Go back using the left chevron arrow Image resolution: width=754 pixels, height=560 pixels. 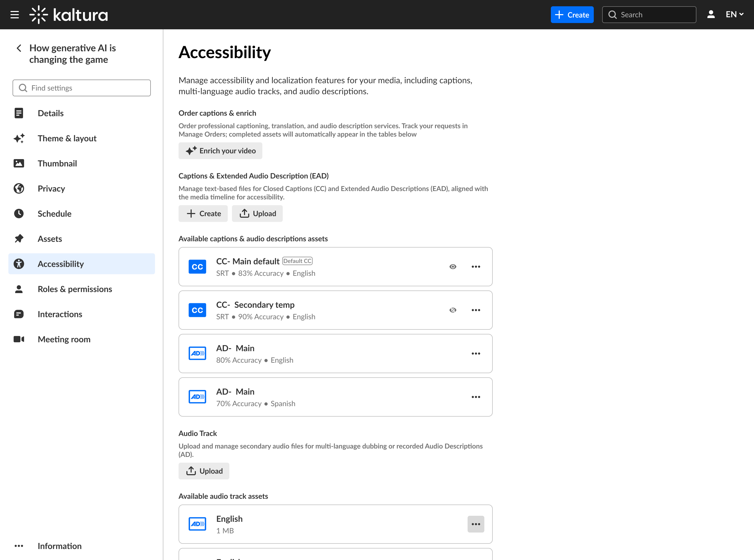click(19, 48)
